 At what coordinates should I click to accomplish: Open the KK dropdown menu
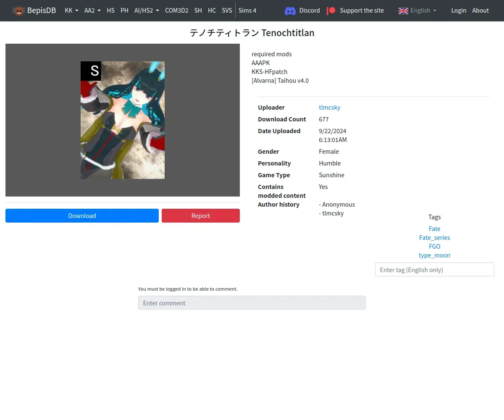click(71, 10)
